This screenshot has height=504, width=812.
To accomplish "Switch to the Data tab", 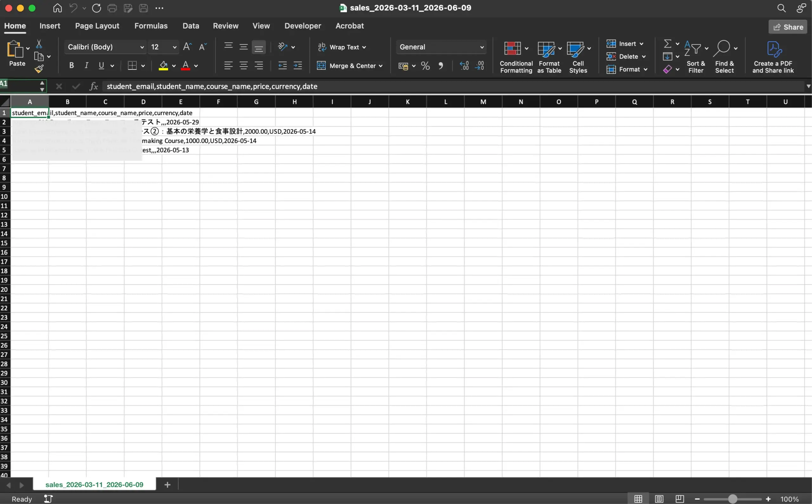I will coord(190,26).
